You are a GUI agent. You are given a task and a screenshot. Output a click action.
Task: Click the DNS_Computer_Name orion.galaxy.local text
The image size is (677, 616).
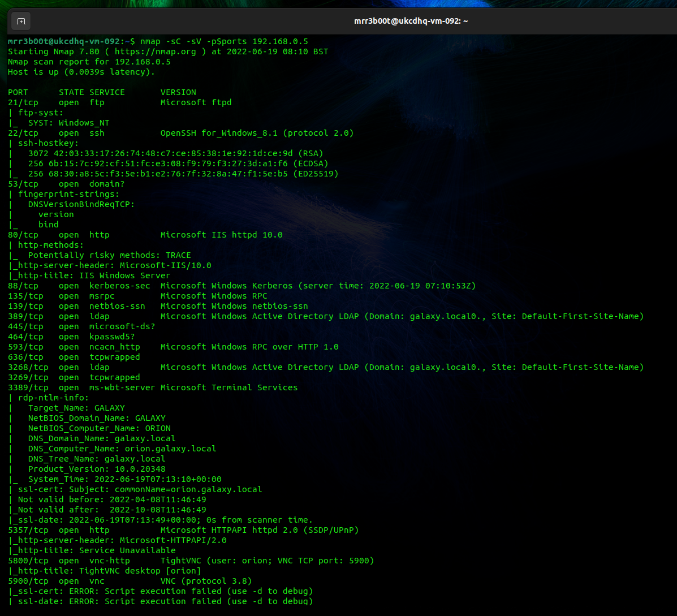pyautogui.click(x=122, y=449)
